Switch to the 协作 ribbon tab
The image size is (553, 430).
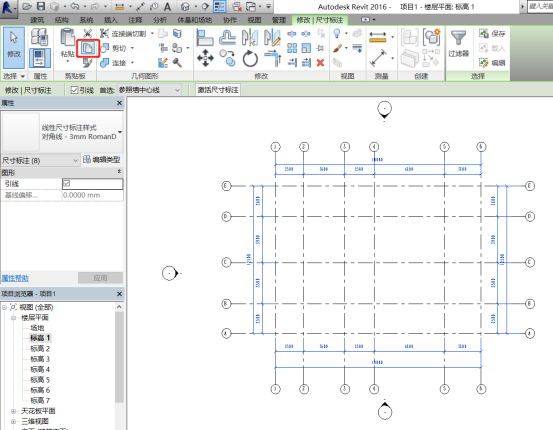(x=230, y=20)
